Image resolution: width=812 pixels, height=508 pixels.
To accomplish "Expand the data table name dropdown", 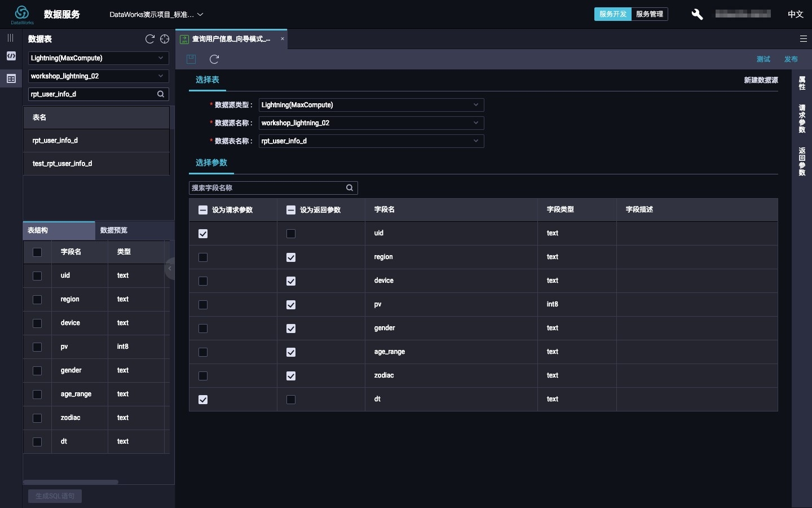I will tap(371, 141).
